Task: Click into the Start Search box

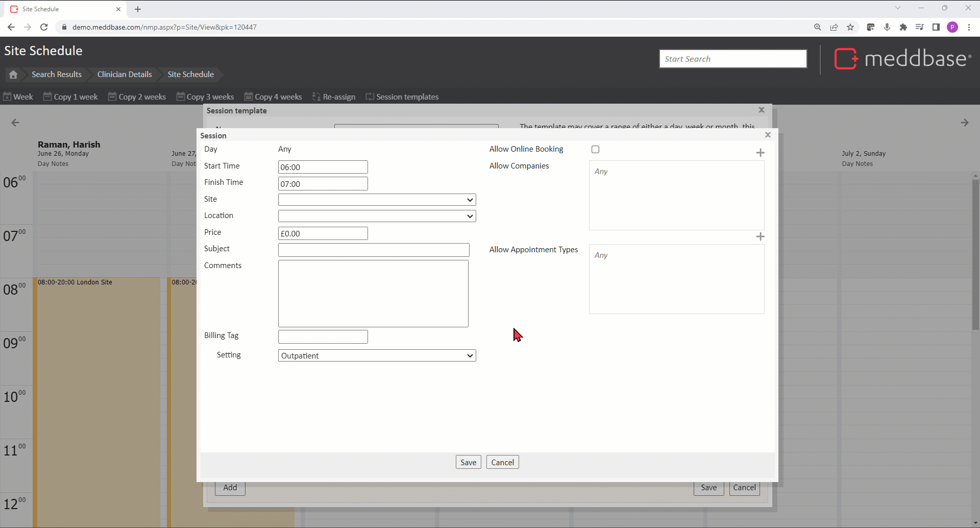Action: click(x=732, y=59)
